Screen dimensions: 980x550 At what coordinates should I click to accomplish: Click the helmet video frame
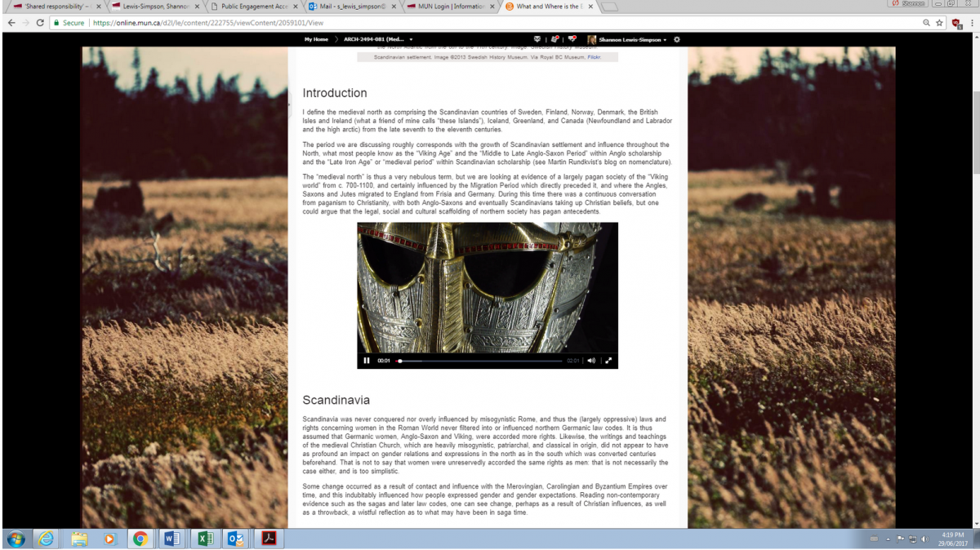(x=488, y=287)
